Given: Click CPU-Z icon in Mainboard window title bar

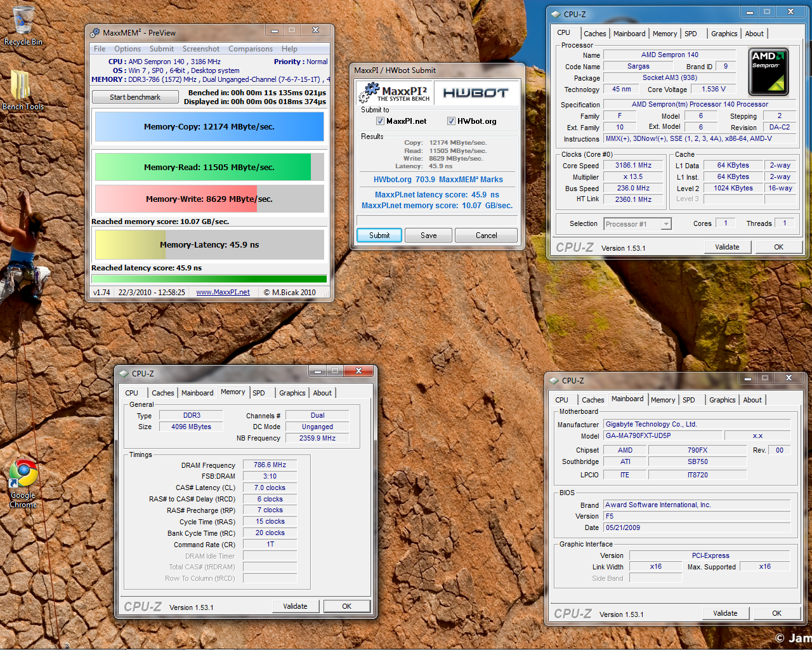Looking at the screenshot, I should tap(554, 381).
